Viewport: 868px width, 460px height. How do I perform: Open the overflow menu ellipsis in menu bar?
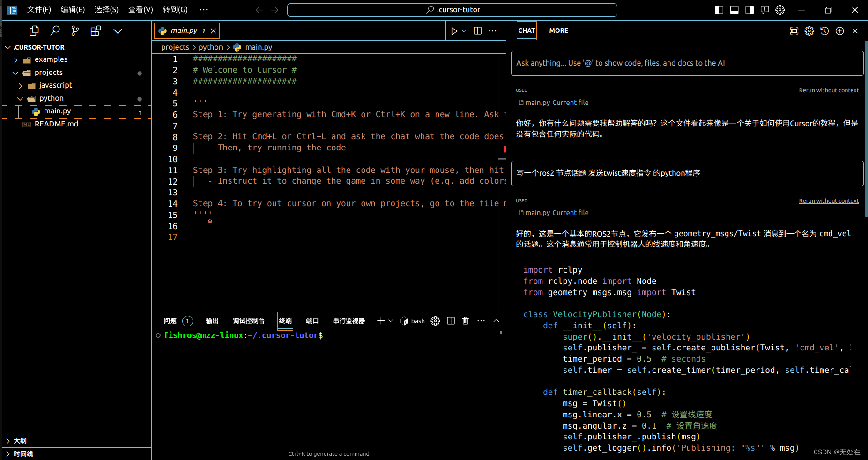pyautogui.click(x=203, y=10)
